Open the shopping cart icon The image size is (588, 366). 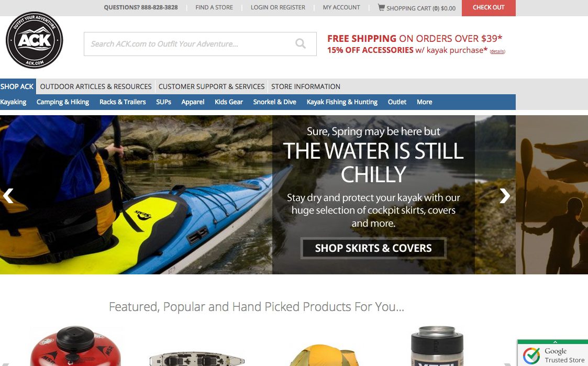point(381,7)
